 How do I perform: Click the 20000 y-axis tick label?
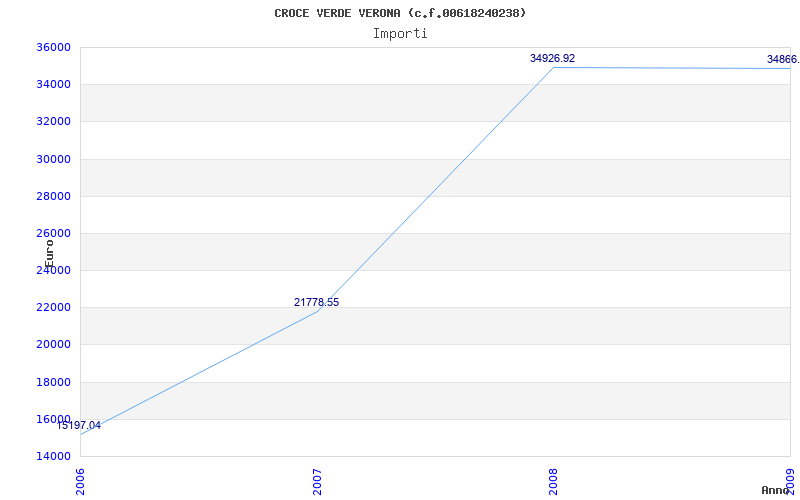tap(53, 344)
